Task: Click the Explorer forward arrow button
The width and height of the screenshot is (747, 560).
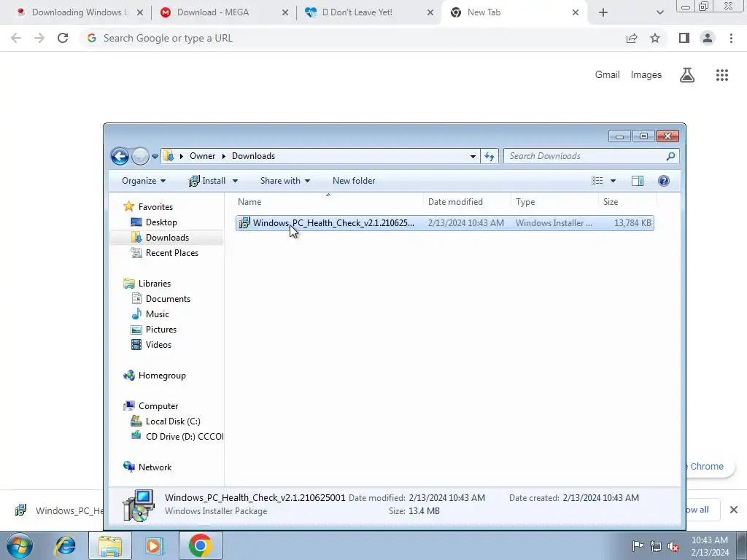Action: tap(140, 156)
